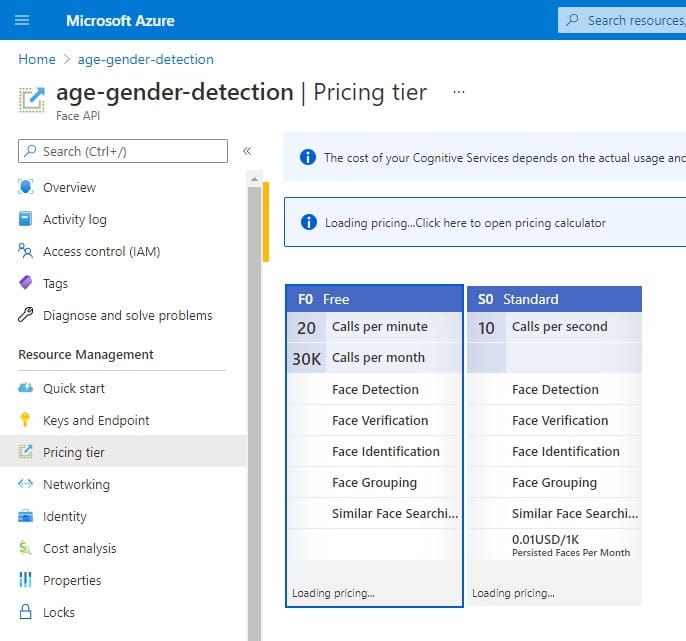Screen dimensions: 686x641
Task: Click '0.01USD/1K Persisted Faces Per Month'
Action: point(571,545)
